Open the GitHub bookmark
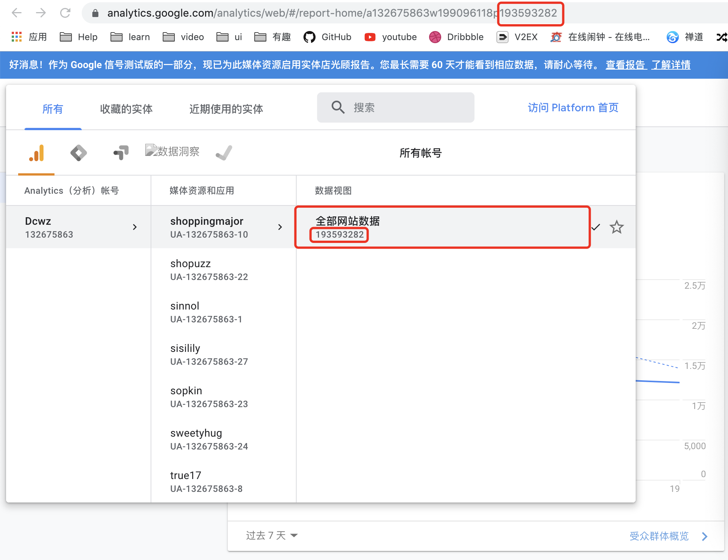728x560 pixels. pyautogui.click(x=328, y=37)
